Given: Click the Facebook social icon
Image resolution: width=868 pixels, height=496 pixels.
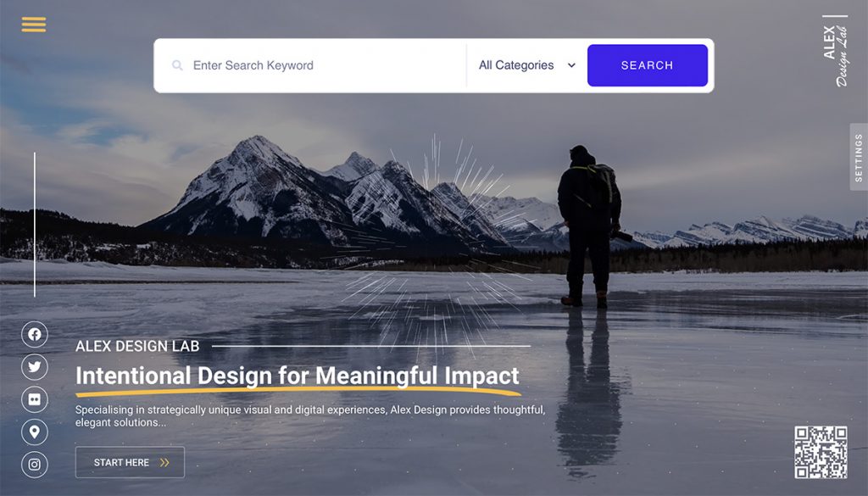Looking at the screenshot, I should 34,334.
